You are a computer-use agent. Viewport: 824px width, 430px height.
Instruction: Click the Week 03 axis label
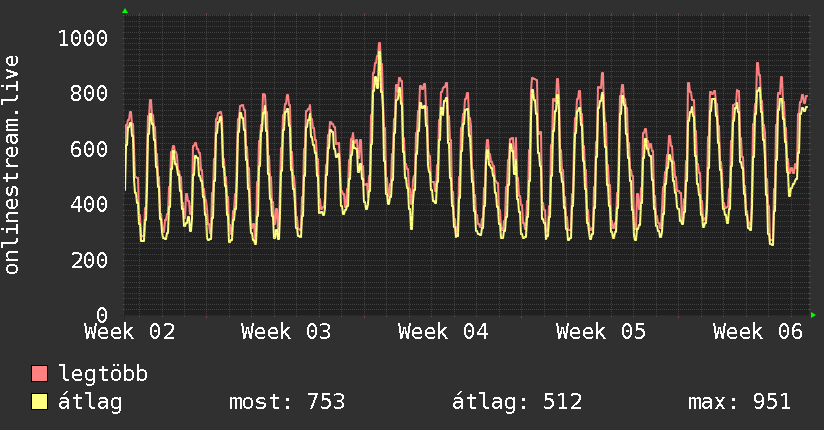(x=286, y=332)
